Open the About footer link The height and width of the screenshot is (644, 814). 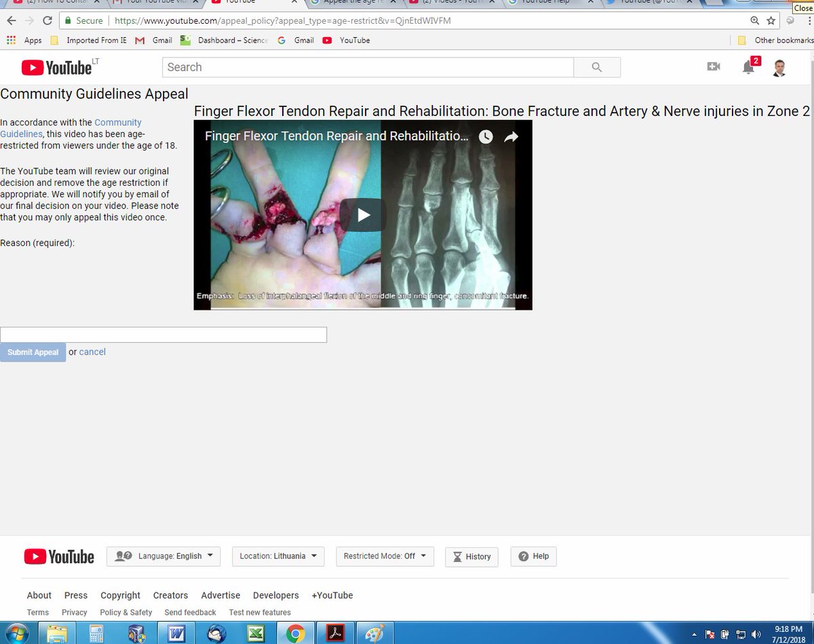coord(39,595)
